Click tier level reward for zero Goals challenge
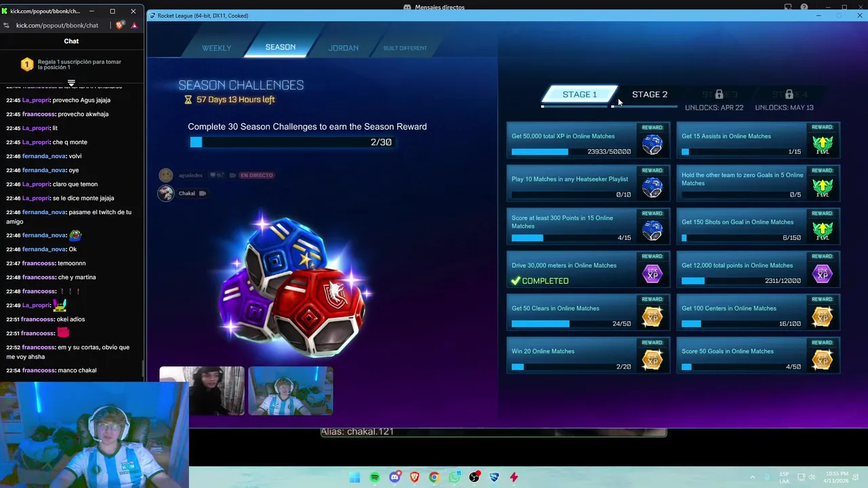The height and width of the screenshot is (488, 868). 822,188
